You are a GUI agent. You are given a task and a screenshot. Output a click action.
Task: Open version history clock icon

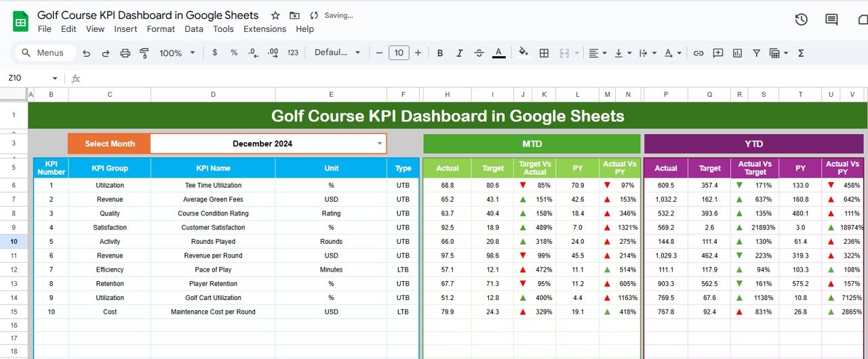click(x=801, y=20)
